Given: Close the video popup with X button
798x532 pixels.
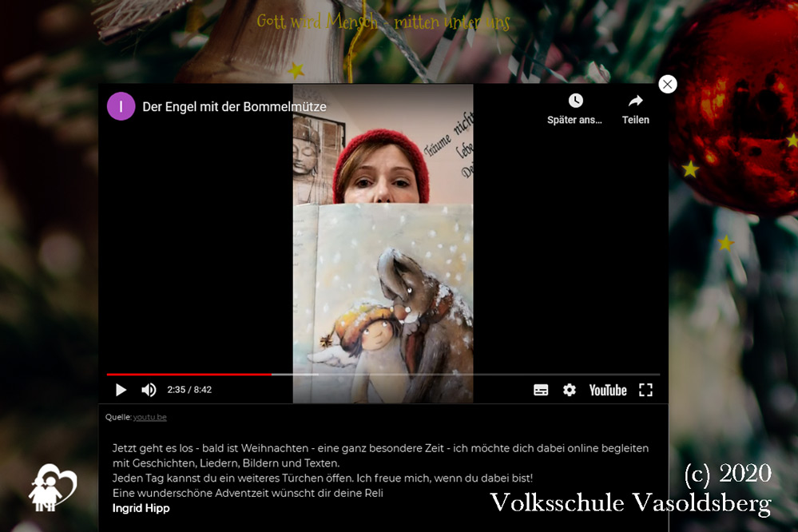Looking at the screenshot, I should [668, 84].
